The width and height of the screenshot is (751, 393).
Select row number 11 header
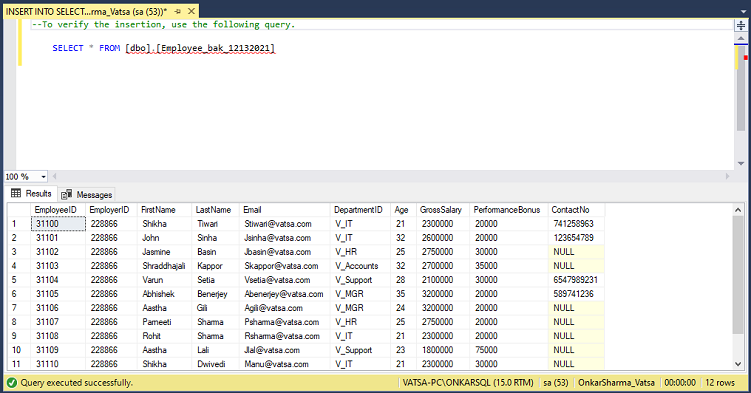19,364
